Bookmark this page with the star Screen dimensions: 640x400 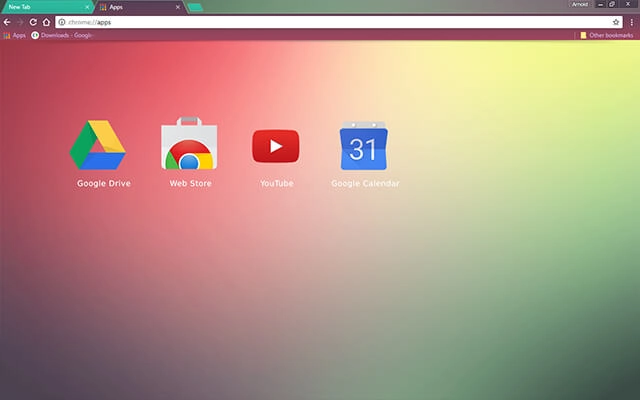[x=616, y=22]
